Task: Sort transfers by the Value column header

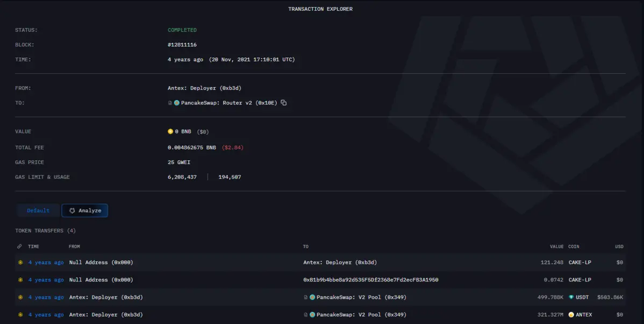Action: [556, 246]
